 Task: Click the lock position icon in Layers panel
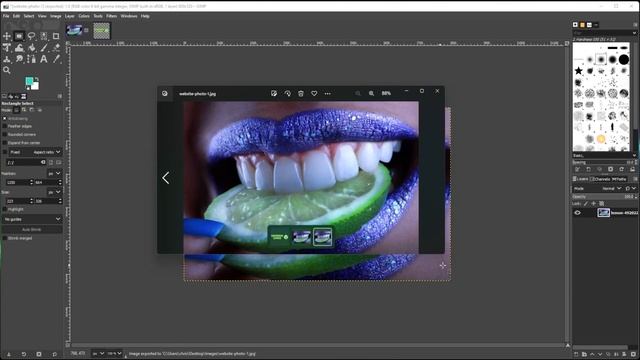pos(593,203)
